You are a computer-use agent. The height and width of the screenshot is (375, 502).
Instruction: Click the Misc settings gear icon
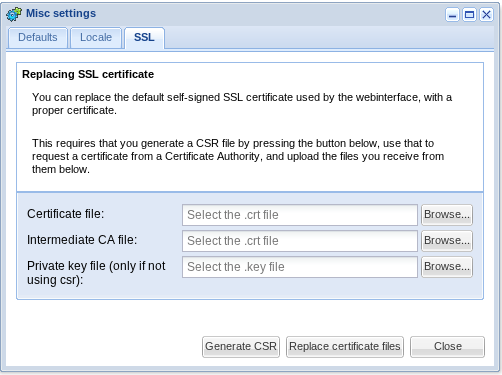tap(14, 14)
